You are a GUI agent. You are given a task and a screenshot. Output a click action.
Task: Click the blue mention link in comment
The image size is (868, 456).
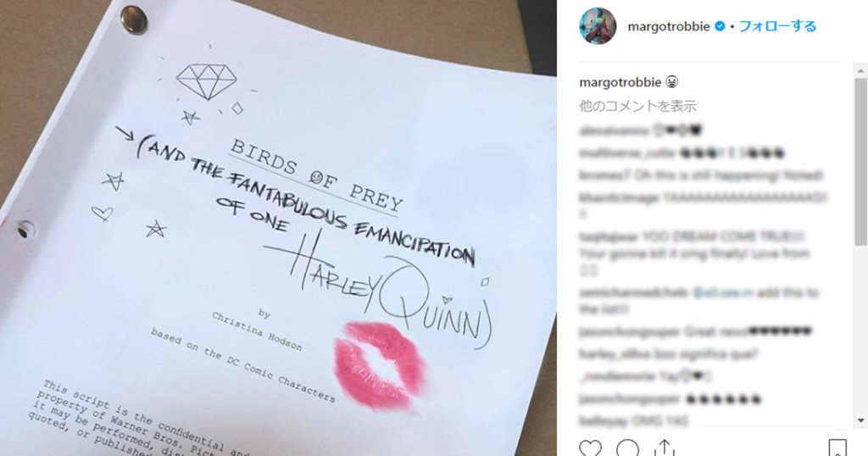pyautogui.click(x=723, y=292)
